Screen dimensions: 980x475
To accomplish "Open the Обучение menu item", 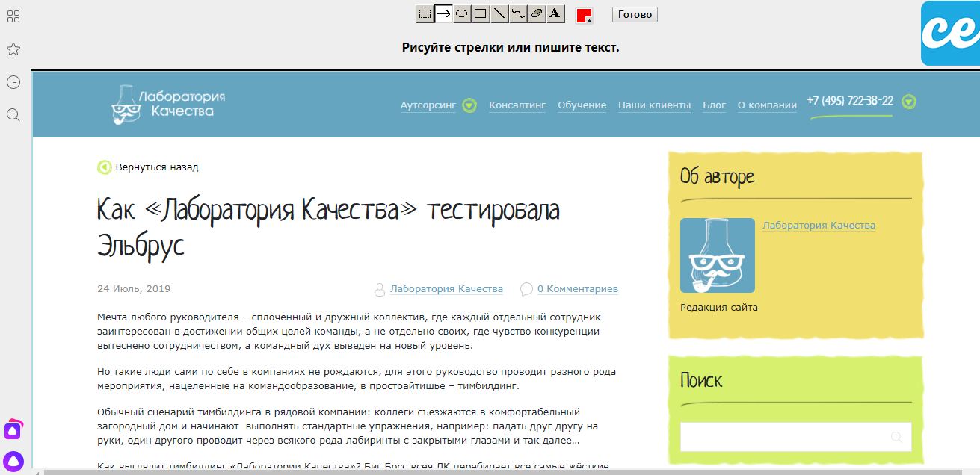I will coord(582,105).
